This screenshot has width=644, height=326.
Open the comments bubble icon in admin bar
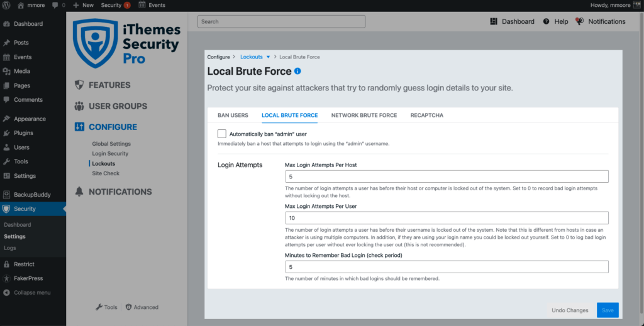pyautogui.click(x=55, y=5)
